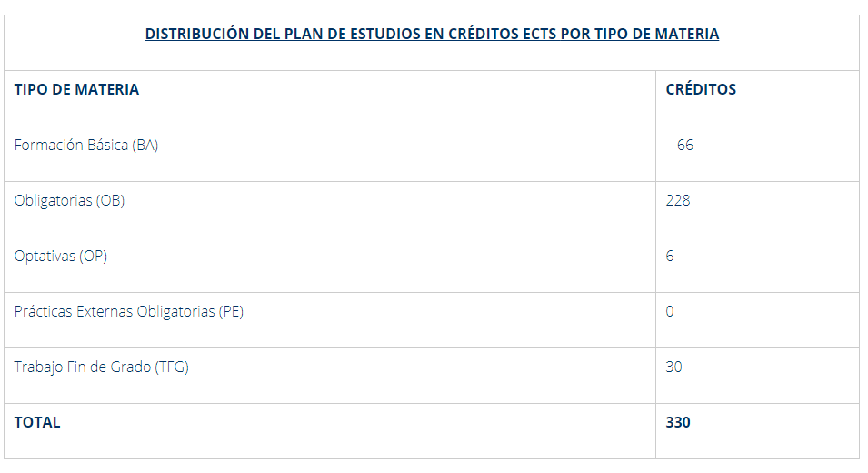Screen dimensions: 868x473
Task: Select the CRÉDITOS column header
Action: pos(701,90)
